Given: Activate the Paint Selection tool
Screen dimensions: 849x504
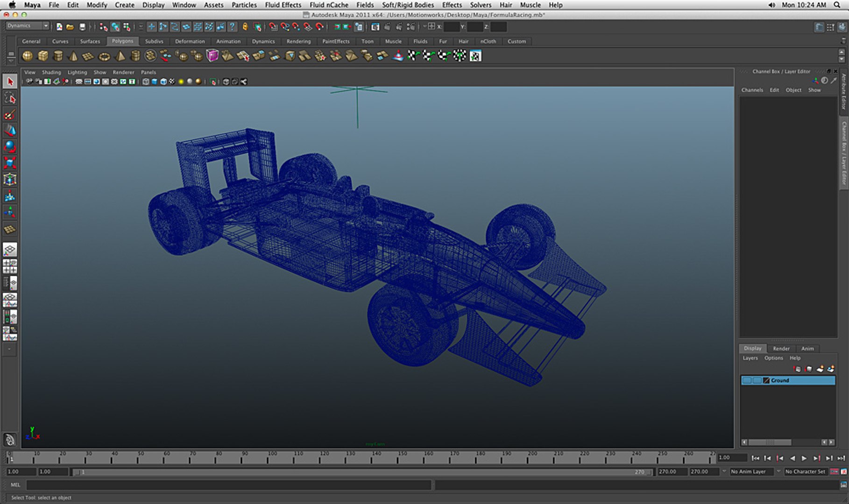Looking at the screenshot, I should (10, 115).
